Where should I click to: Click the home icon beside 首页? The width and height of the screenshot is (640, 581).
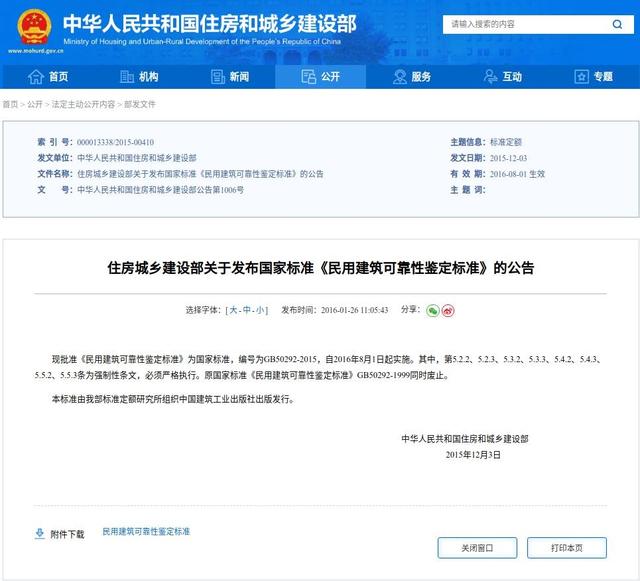[x=36, y=77]
